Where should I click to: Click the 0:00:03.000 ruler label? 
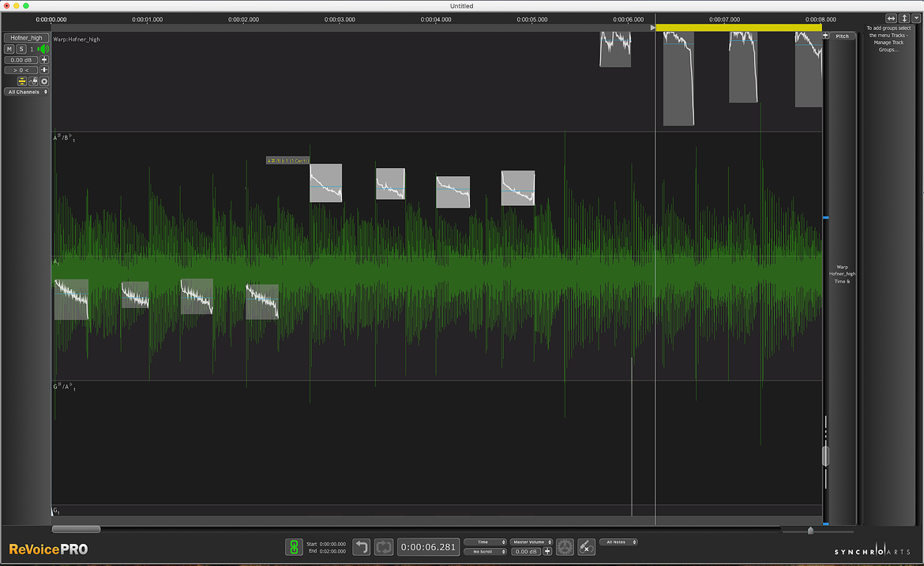click(340, 20)
